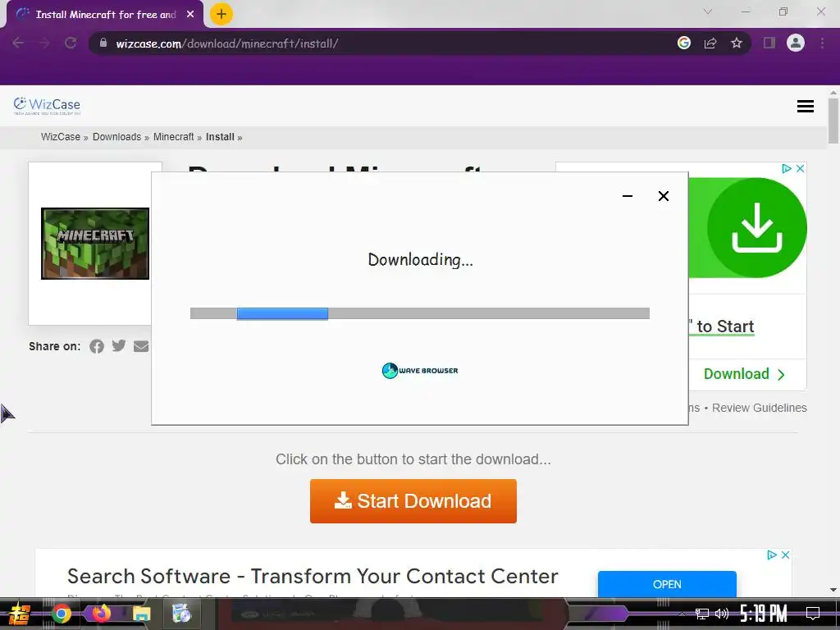
Task: Click the AdChoices icon on right ad
Action: (787, 169)
